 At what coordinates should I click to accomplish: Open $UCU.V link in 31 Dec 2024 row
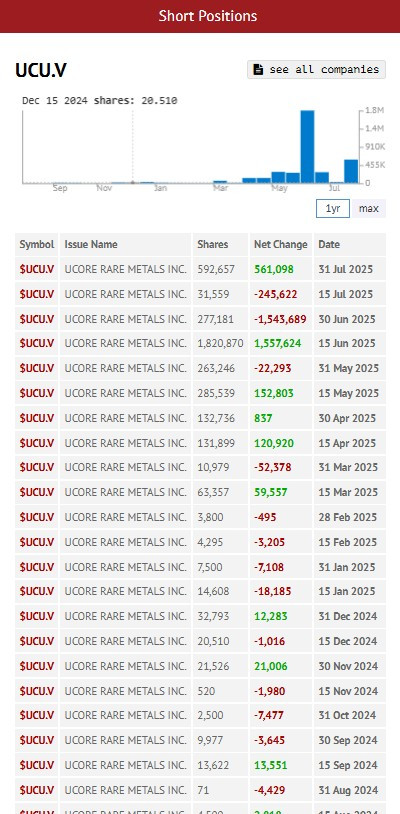tap(37, 616)
